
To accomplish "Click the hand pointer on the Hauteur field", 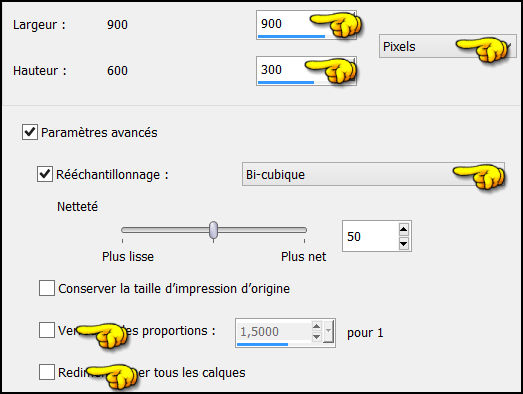I will pyautogui.click(x=331, y=70).
